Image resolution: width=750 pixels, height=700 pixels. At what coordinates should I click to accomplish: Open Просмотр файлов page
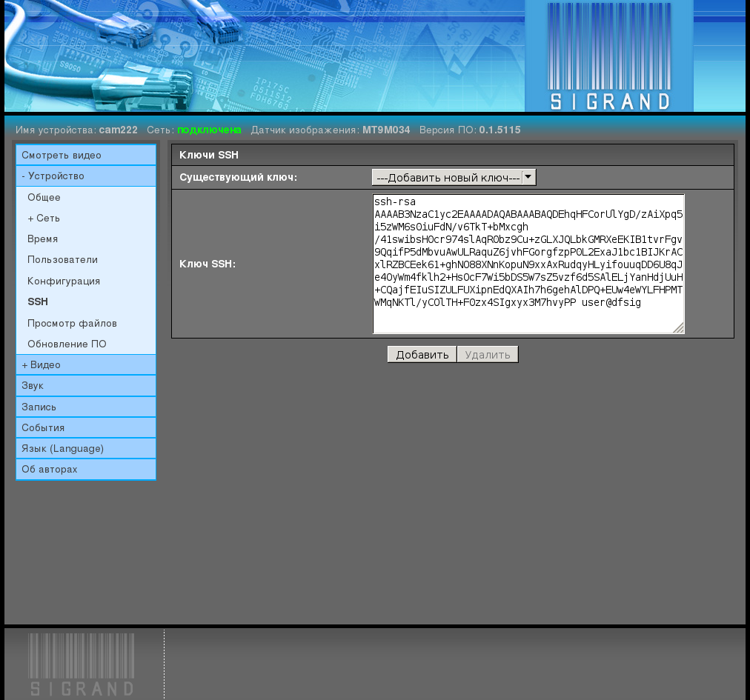(x=72, y=323)
